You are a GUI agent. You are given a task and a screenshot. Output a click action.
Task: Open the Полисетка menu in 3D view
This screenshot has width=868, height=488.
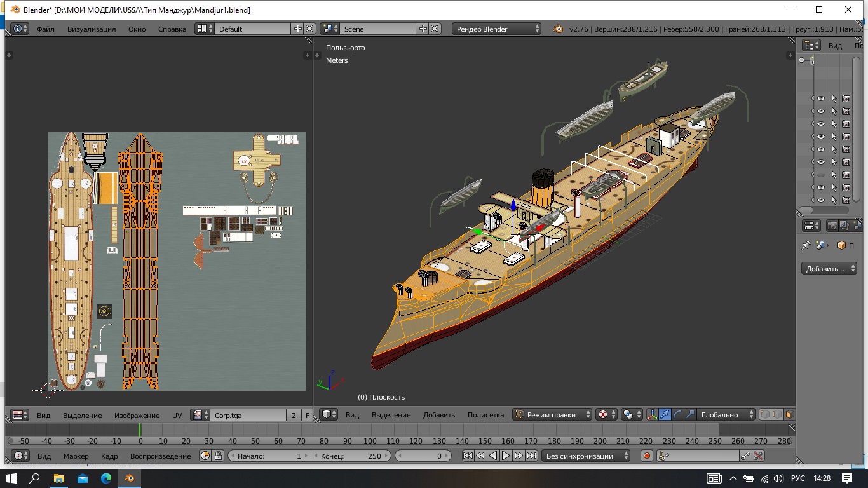click(485, 415)
